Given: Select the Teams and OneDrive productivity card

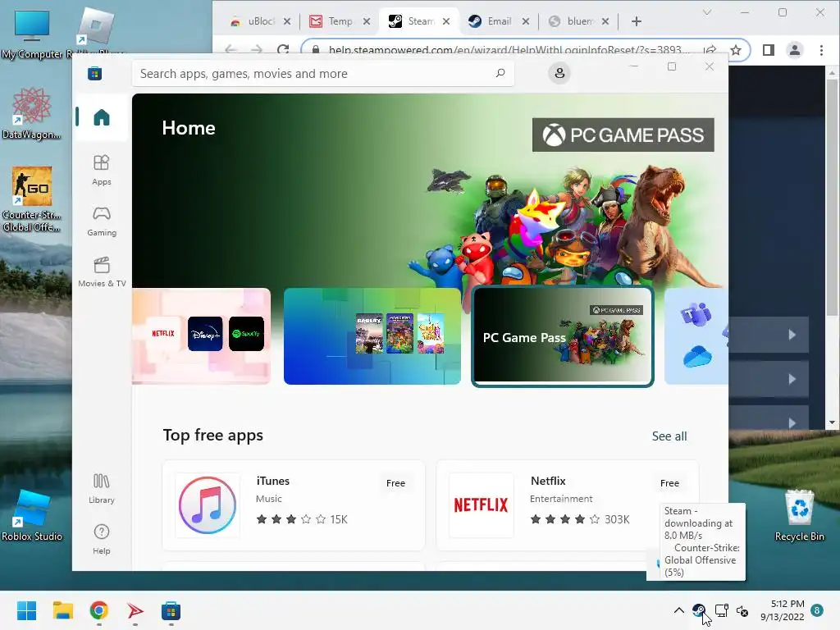Looking at the screenshot, I should pos(696,336).
